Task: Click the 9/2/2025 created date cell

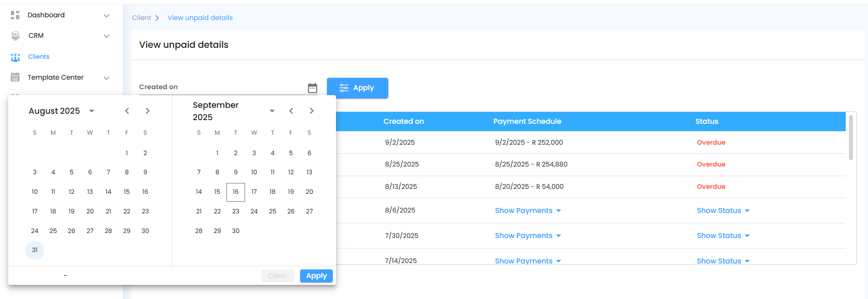Action: tap(400, 142)
